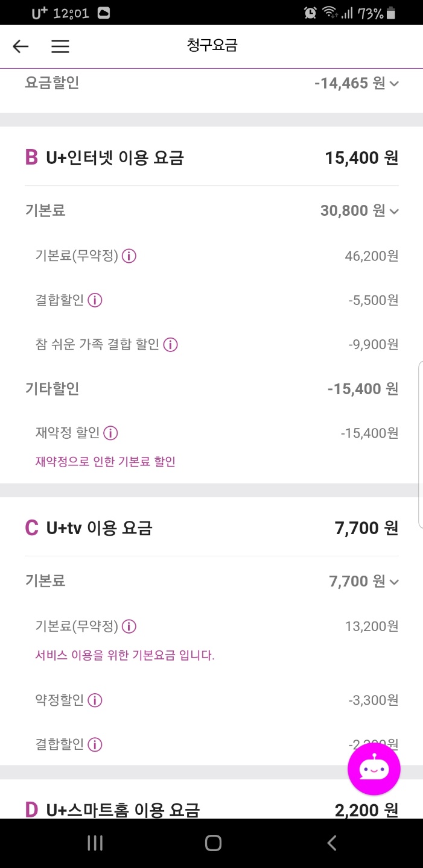Open the hamburger menu
Screen dimensions: 423x868
pos(60,46)
